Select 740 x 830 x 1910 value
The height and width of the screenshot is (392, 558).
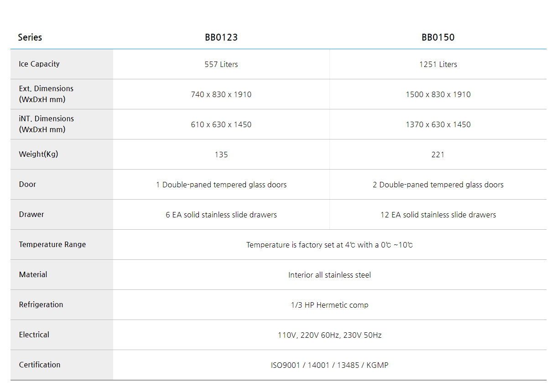221,94
